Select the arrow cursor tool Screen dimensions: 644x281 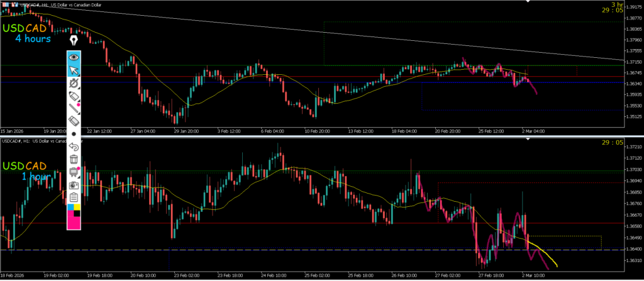tap(74, 70)
